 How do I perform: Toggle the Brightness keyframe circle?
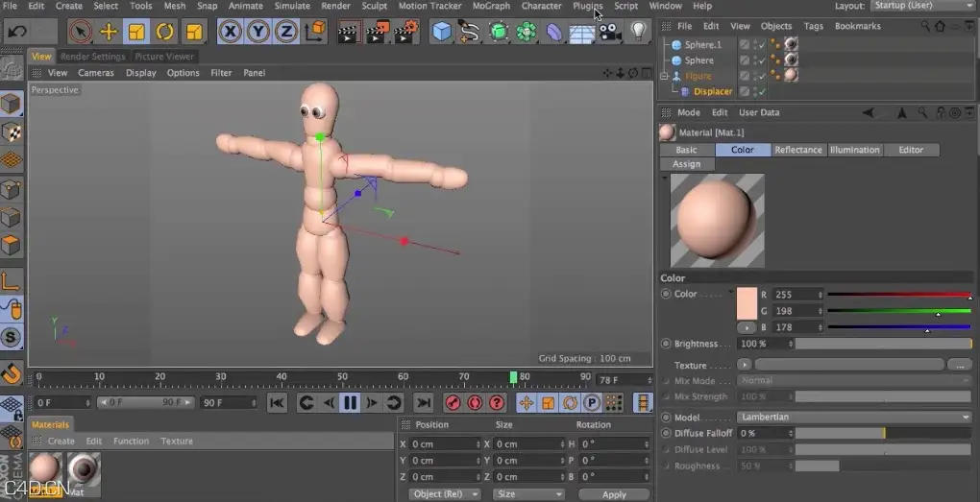pyautogui.click(x=666, y=344)
